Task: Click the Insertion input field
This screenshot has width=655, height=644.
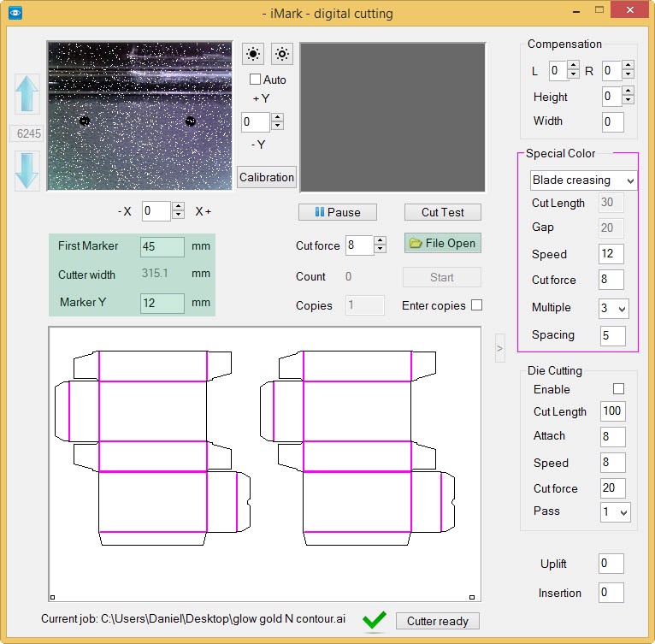Action: (x=611, y=593)
